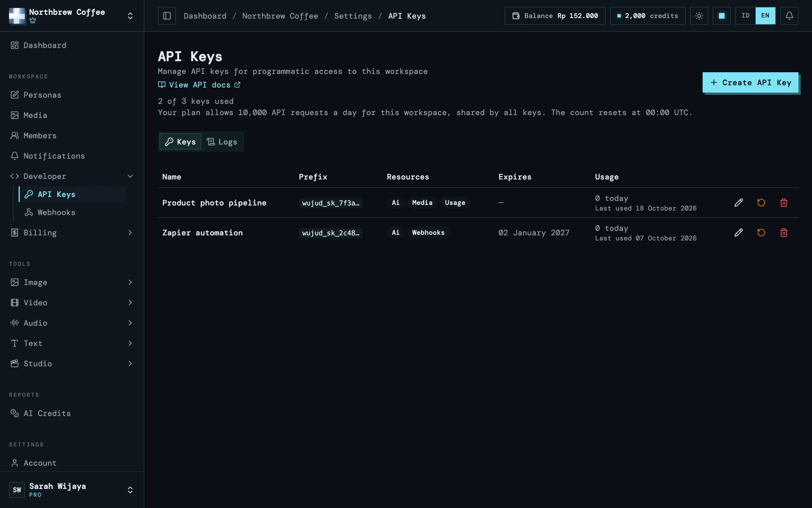Open the notifications bell in header
The image size is (812, 508).
[789, 16]
